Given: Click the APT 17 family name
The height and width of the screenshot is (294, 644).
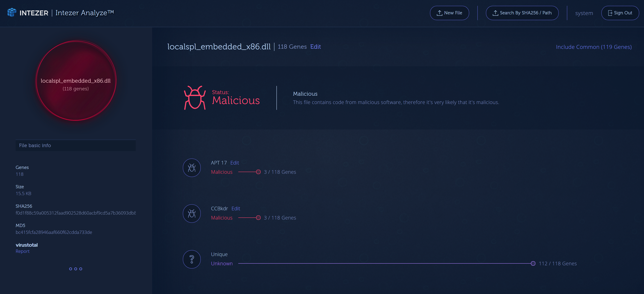Looking at the screenshot, I should (x=219, y=163).
